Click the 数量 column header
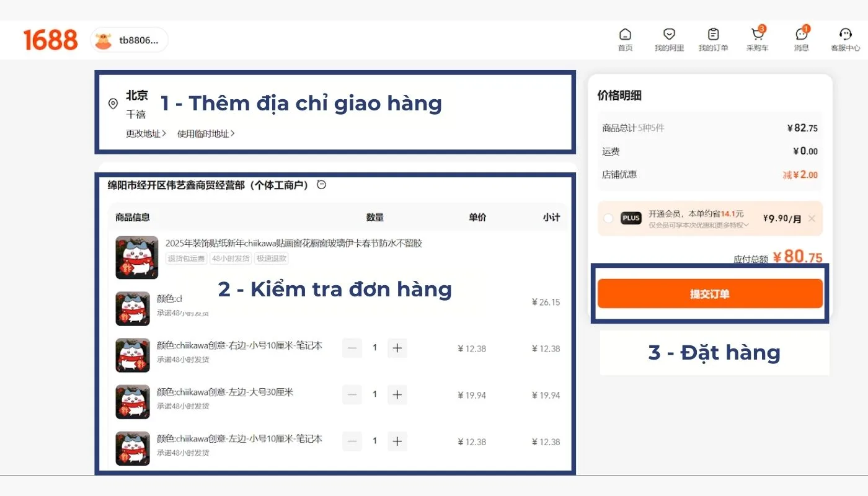Viewport: 868px width, 496px height. point(375,217)
